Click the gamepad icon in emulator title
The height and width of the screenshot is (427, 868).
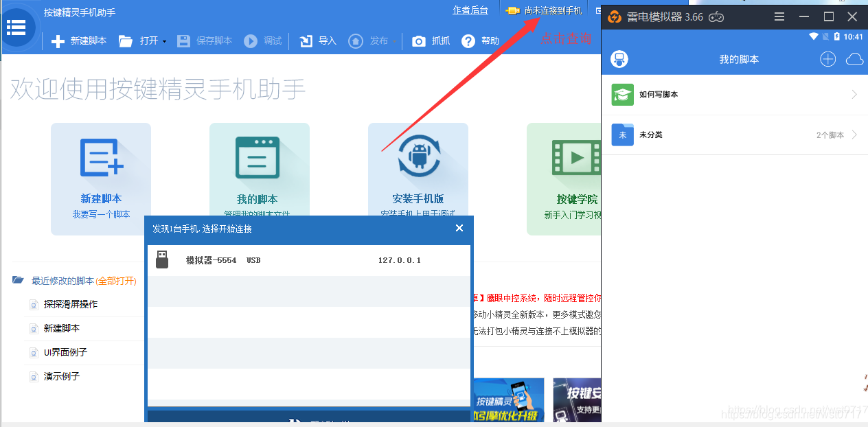[x=716, y=16]
